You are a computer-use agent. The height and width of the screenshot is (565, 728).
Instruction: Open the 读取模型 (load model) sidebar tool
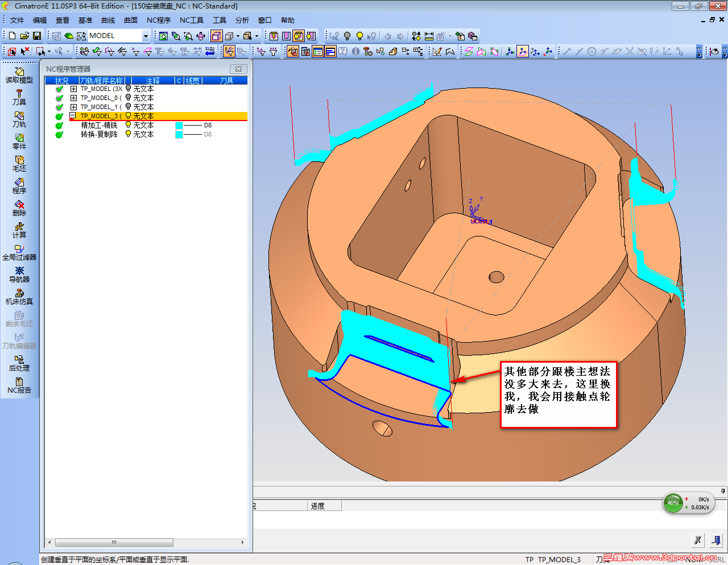19,76
